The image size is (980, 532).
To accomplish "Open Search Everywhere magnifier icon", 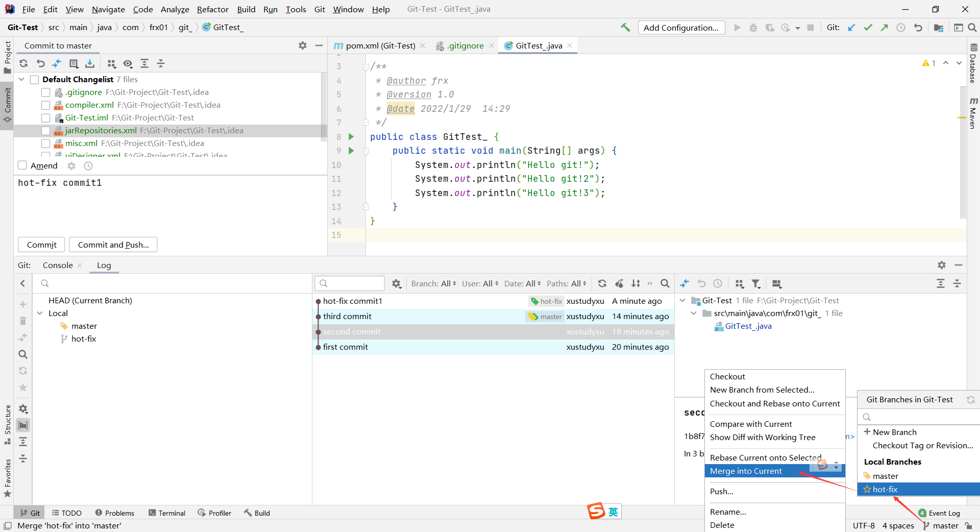I will (972, 28).
